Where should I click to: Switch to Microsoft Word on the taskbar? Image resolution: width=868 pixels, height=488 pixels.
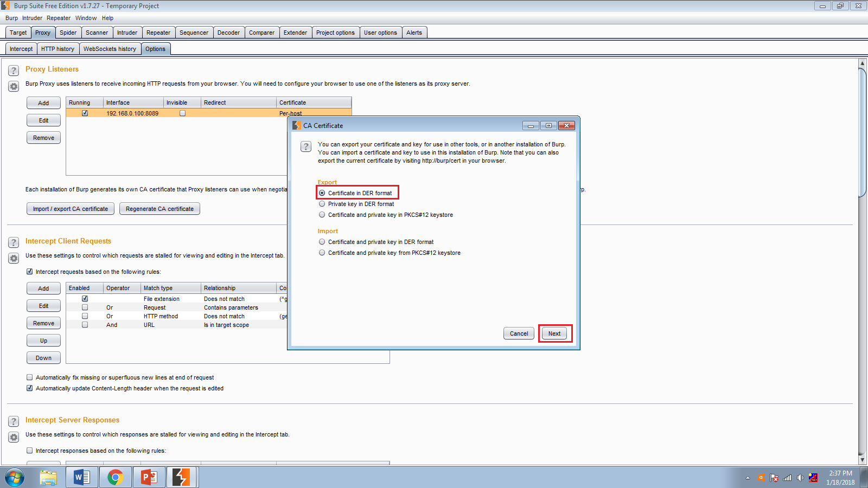(x=82, y=477)
